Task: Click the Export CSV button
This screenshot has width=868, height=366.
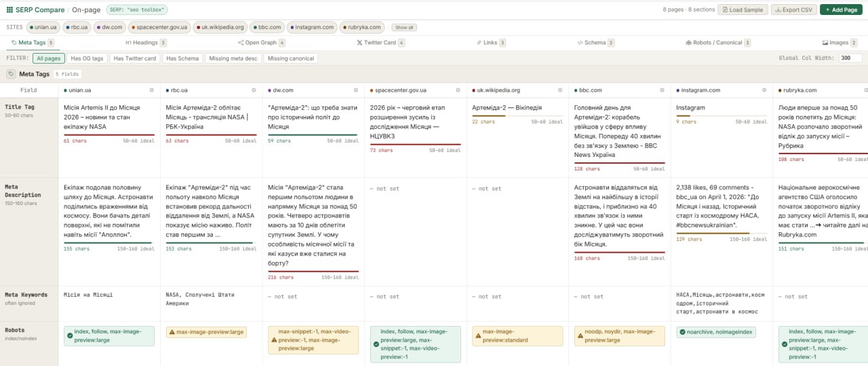Action: click(793, 10)
